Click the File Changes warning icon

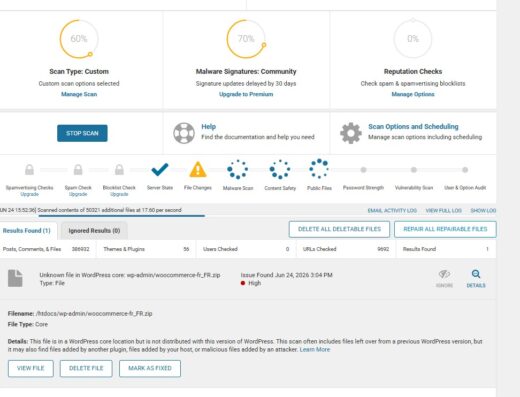198,169
